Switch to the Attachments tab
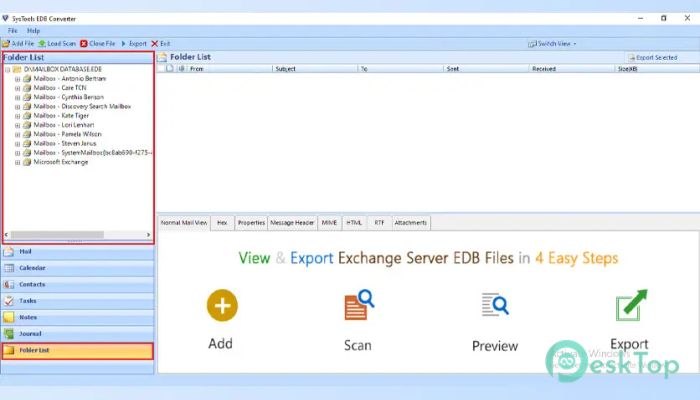700x400 pixels. click(411, 223)
